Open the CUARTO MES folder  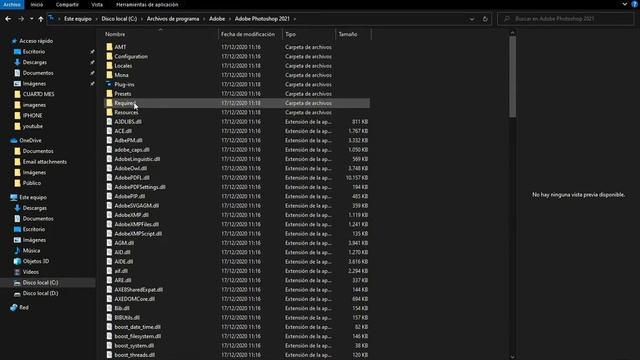38,94
